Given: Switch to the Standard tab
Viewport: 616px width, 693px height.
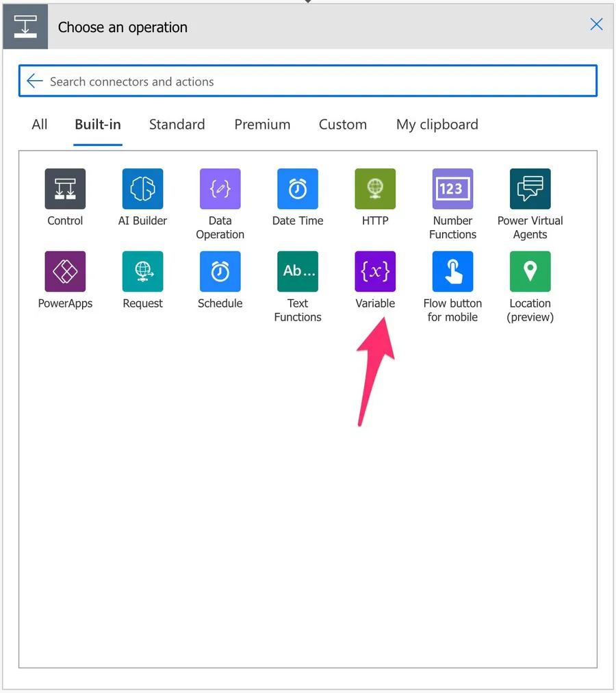Looking at the screenshot, I should (177, 125).
